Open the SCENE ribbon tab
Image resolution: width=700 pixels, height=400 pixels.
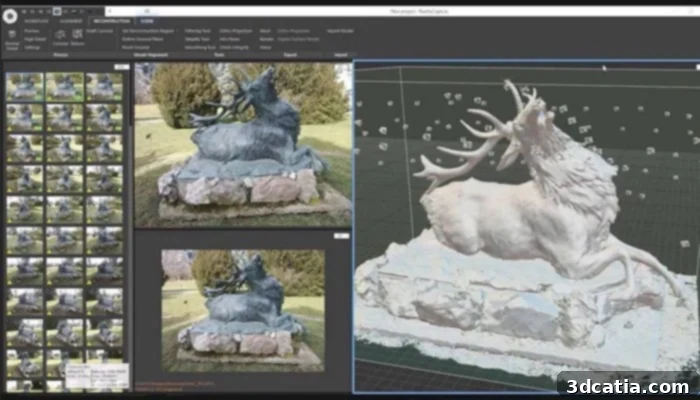146,21
